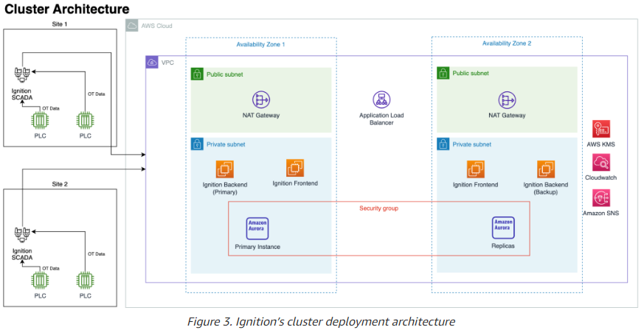Click the Figure 3 caption text
Screen dimensions: 644x330
321,321
